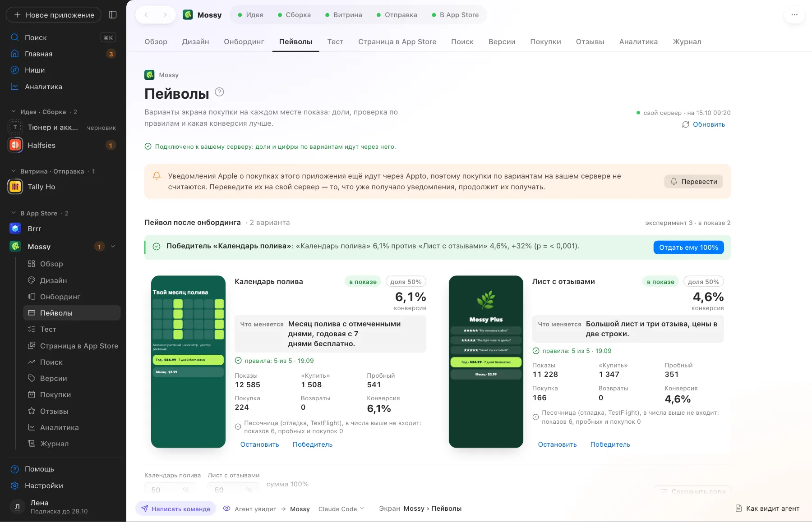Viewport: 812px width, 522px height.
Task: Click Победитель for Лист с отзывами
Action: [x=610, y=444]
